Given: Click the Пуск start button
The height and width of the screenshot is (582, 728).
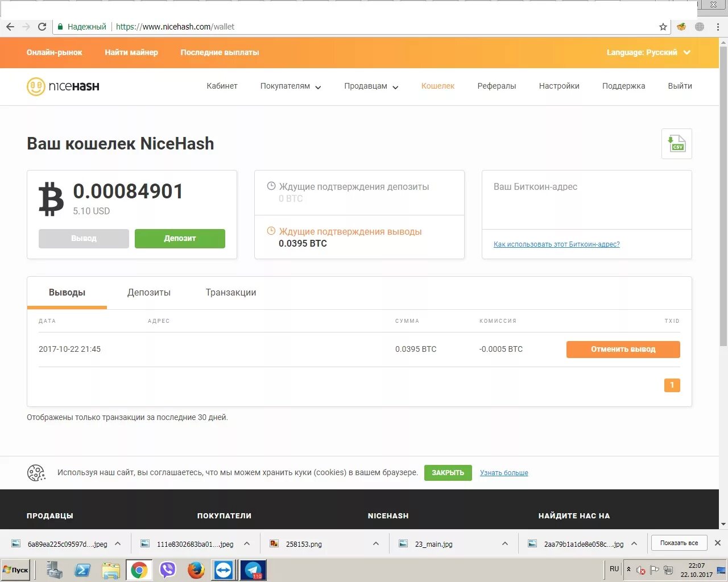Looking at the screenshot, I should tap(16, 570).
